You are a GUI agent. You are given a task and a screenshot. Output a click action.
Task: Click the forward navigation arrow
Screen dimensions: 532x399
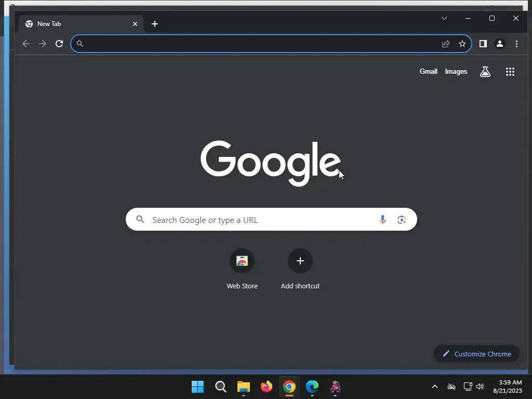43,44
